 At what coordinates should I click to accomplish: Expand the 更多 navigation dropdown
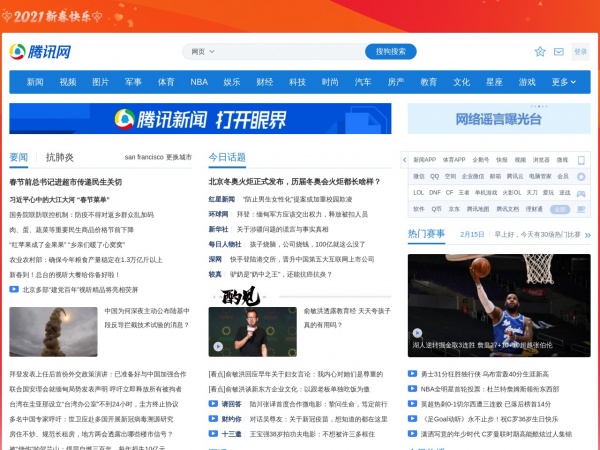(x=563, y=82)
